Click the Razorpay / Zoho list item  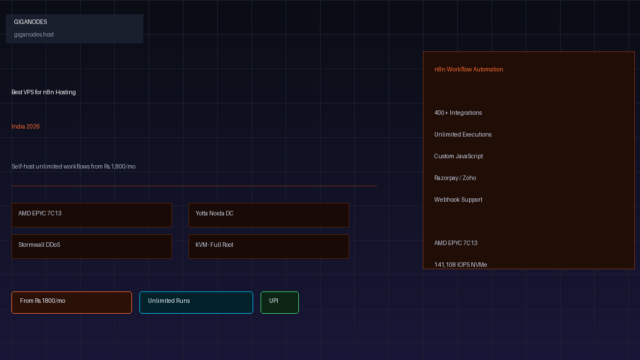point(455,178)
